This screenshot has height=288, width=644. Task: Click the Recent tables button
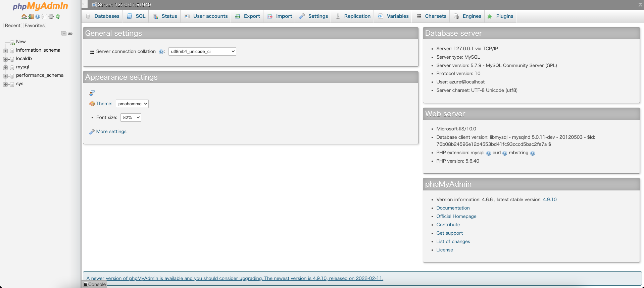[13, 25]
